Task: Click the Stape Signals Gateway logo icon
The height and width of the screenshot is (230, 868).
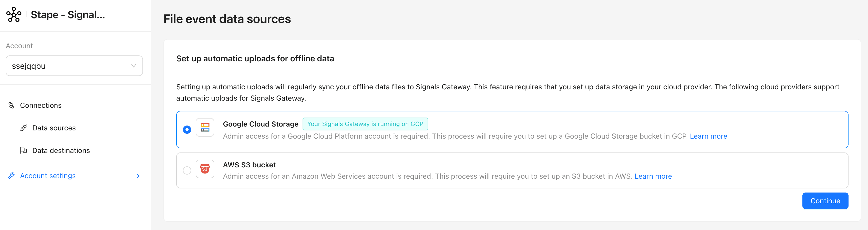Action: coord(14,15)
